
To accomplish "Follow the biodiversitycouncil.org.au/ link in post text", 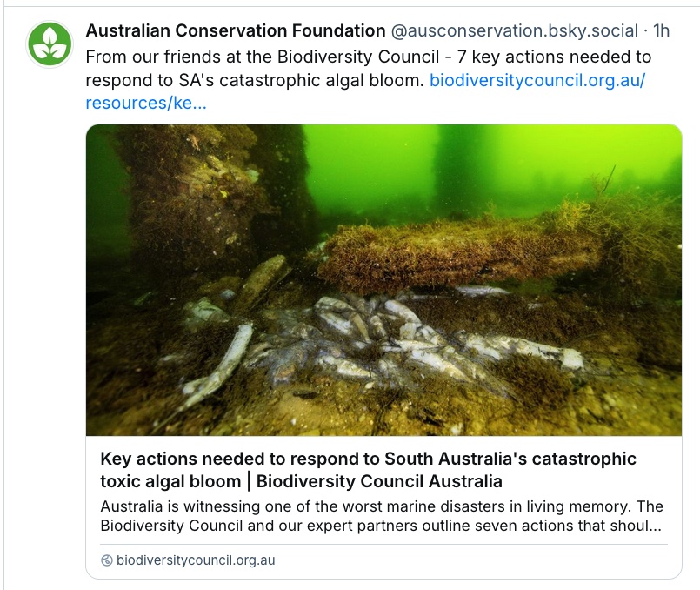I will [537, 80].
